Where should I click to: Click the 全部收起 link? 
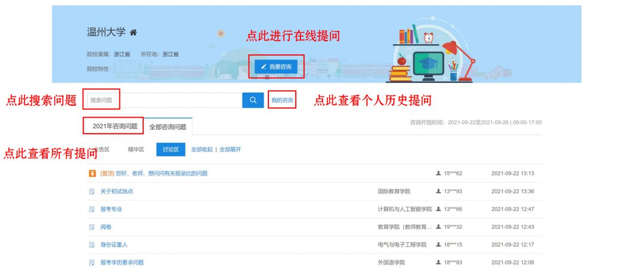[x=202, y=149]
